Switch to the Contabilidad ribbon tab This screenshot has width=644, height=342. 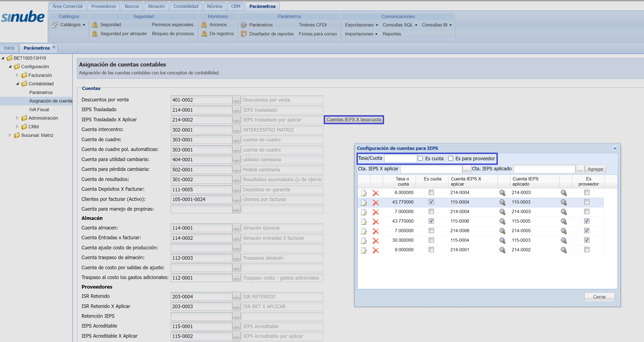[x=186, y=6]
